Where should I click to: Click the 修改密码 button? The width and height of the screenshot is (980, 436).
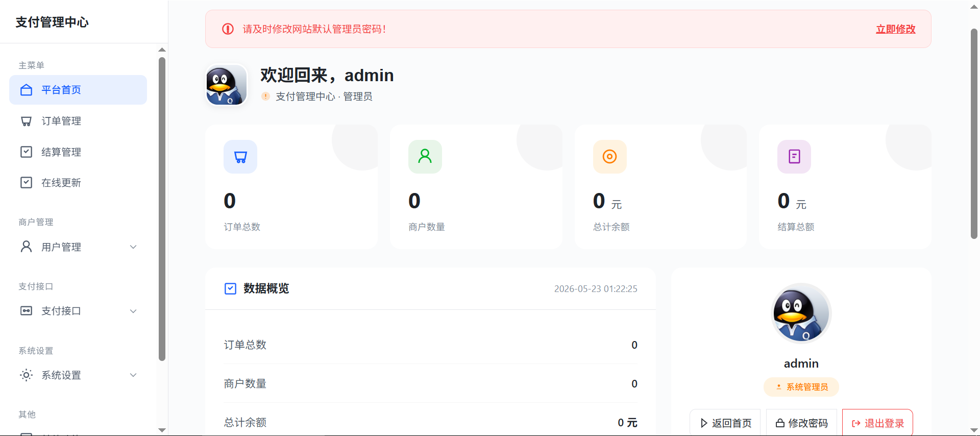[x=801, y=423]
